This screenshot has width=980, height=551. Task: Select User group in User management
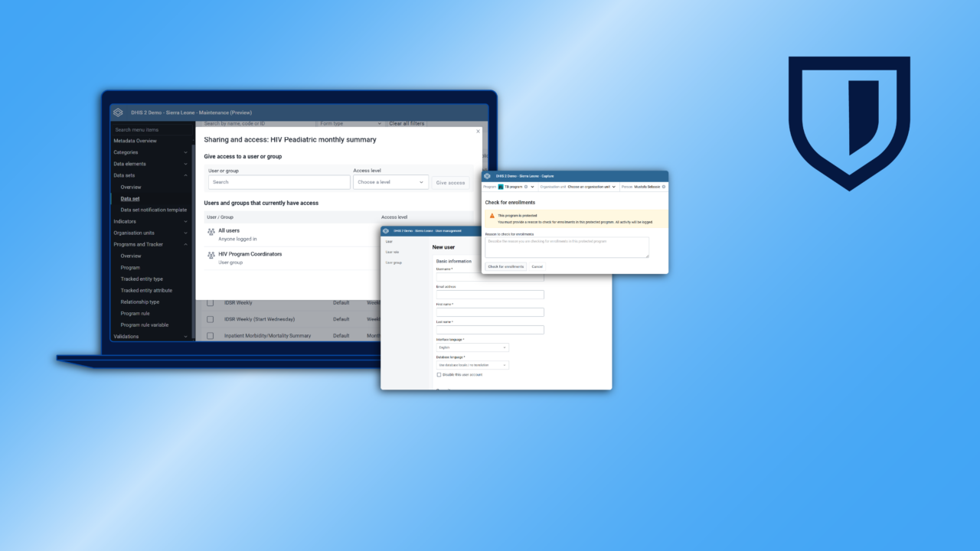tap(394, 262)
